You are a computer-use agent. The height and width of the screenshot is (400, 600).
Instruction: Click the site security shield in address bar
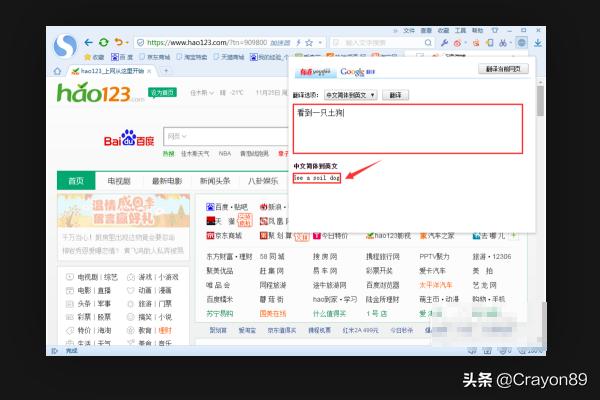click(x=140, y=42)
